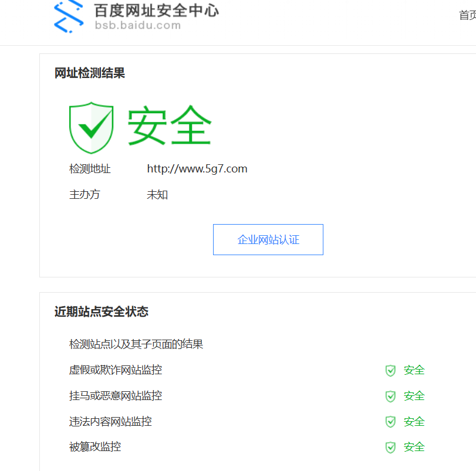Click 安全 status beside 挂马或恶意网站监控
Viewport: 476px width, 471px height.
click(x=414, y=396)
